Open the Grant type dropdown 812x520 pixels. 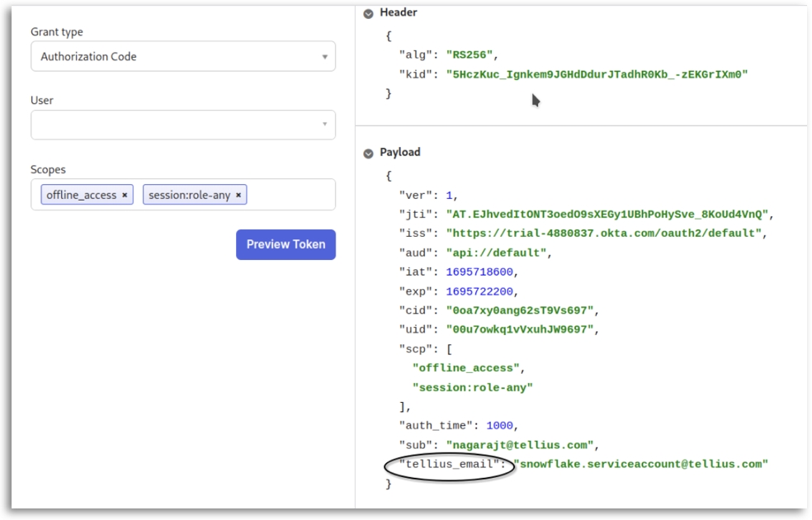pyautogui.click(x=183, y=57)
